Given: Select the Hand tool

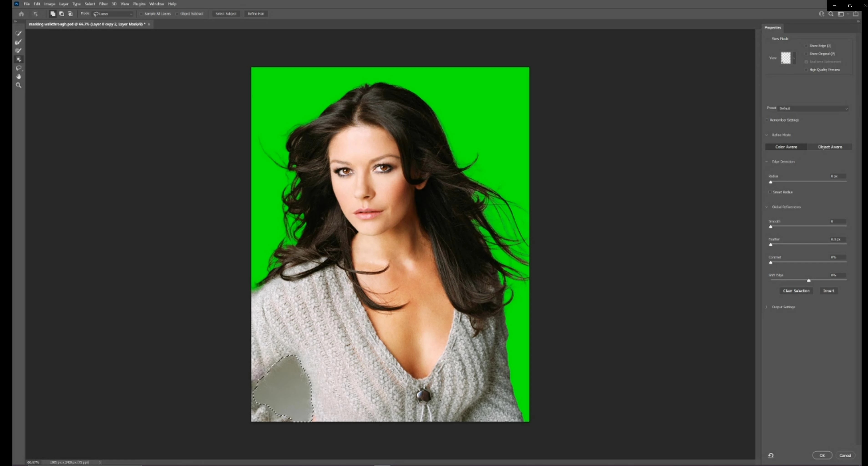Looking at the screenshot, I should 18,77.
